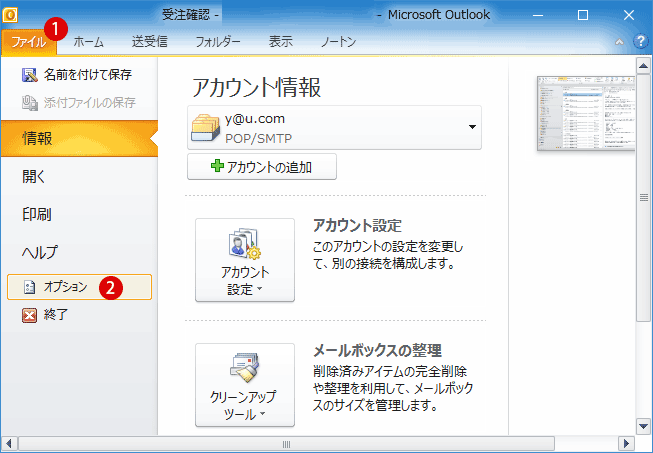Click the アカウント設定 section heading text
The height and width of the screenshot is (453, 653).
click(357, 225)
